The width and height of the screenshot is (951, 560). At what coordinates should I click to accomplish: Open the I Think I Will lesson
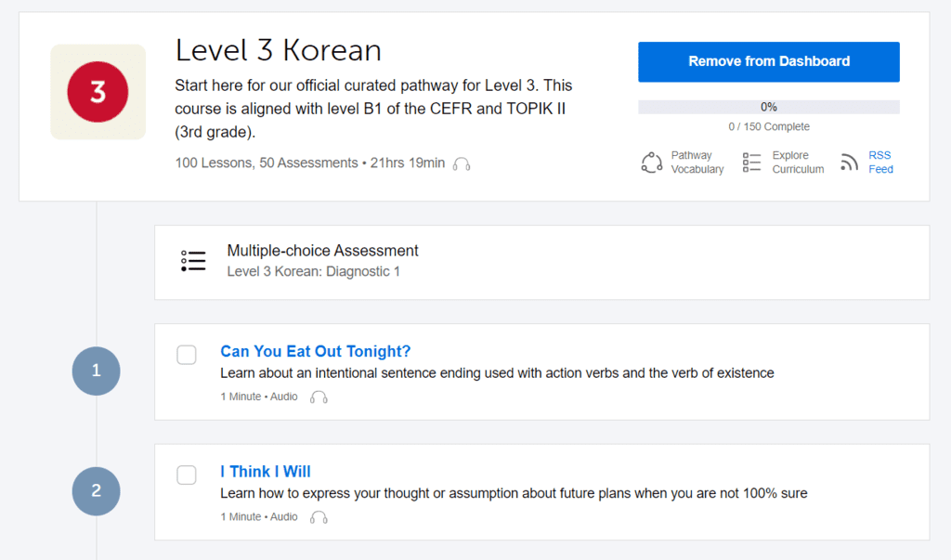[x=265, y=471]
